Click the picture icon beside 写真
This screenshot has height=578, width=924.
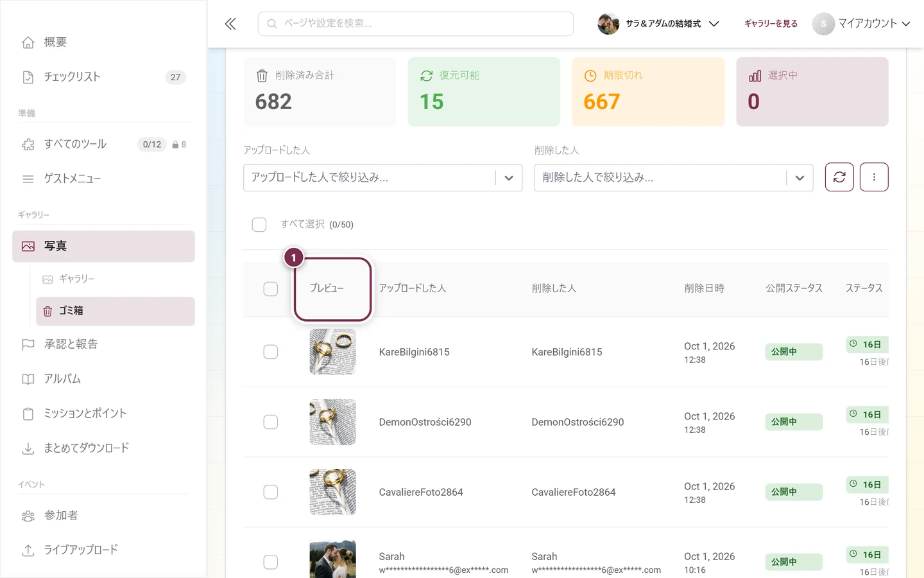point(28,247)
